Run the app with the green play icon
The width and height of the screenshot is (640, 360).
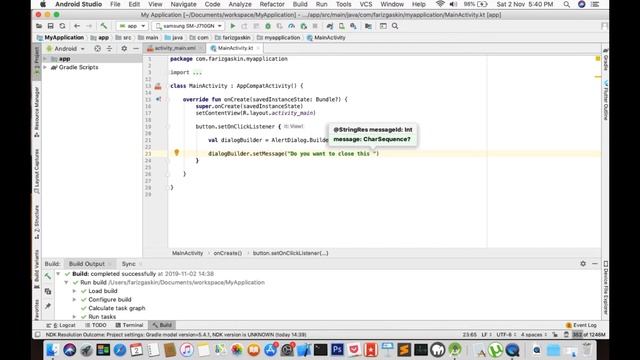pos(233,26)
